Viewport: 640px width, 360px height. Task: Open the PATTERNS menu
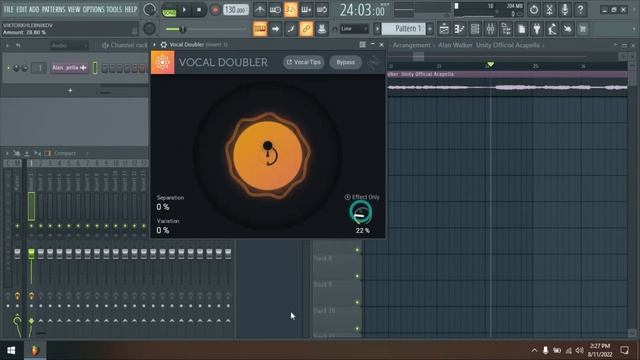[x=53, y=9]
